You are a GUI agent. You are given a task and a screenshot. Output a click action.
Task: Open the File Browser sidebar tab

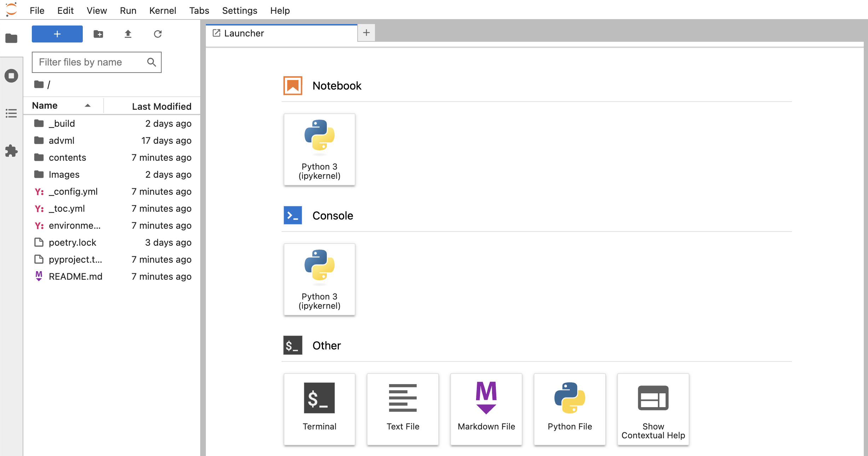pyautogui.click(x=11, y=38)
